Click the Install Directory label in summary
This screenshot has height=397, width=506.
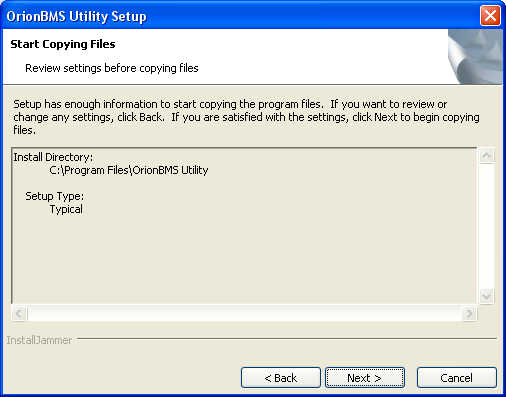pos(53,157)
